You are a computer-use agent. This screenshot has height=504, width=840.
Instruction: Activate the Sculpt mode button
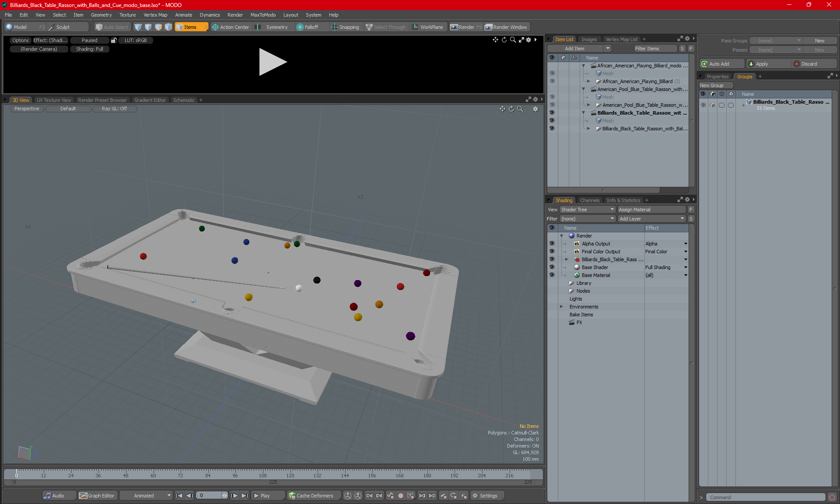click(68, 27)
